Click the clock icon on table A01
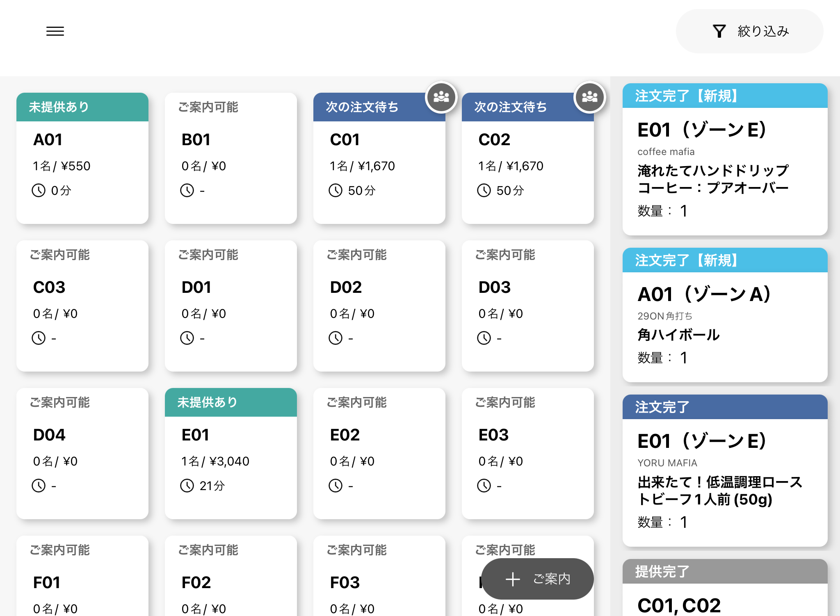 [39, 190]
